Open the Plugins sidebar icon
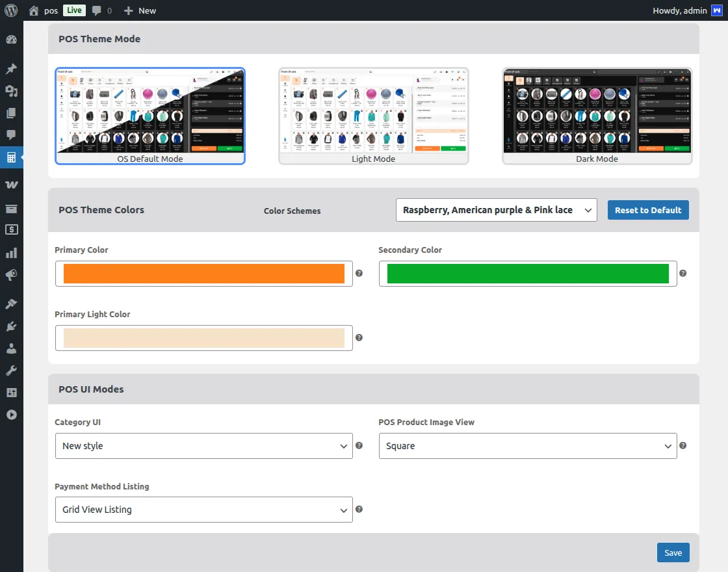 coord(11,326)
